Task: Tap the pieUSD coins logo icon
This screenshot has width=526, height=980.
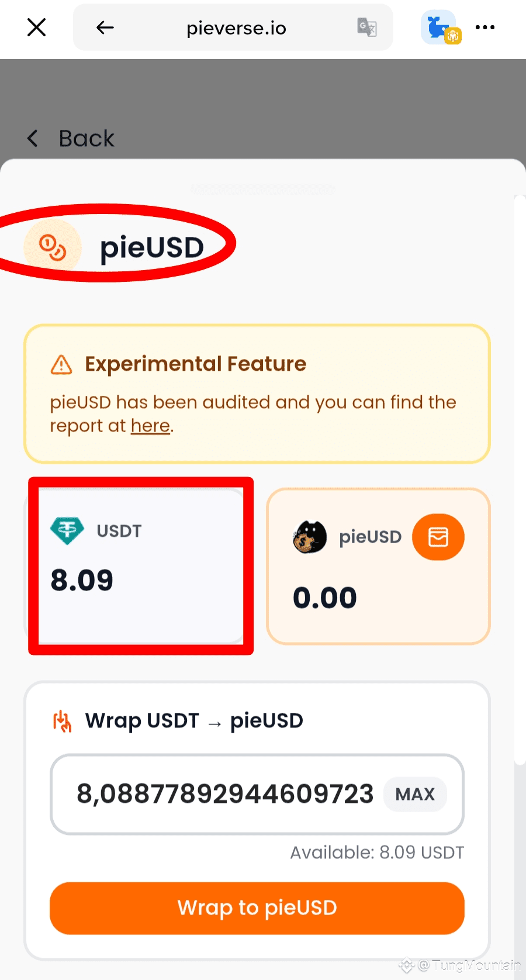Action: coord(53,247)
